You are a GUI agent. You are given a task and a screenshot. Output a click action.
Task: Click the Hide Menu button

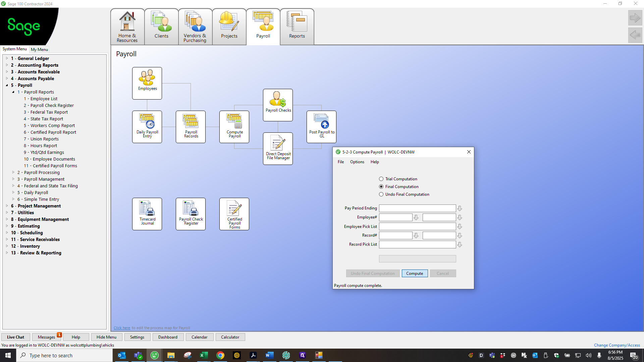pyautogui.click(x=106, y=337)
